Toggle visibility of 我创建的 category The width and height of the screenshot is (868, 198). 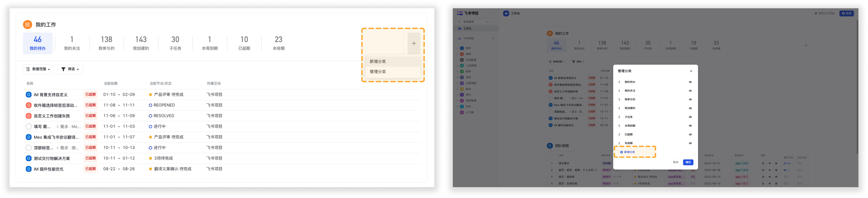pyautogui.click(x=690, y=108)
